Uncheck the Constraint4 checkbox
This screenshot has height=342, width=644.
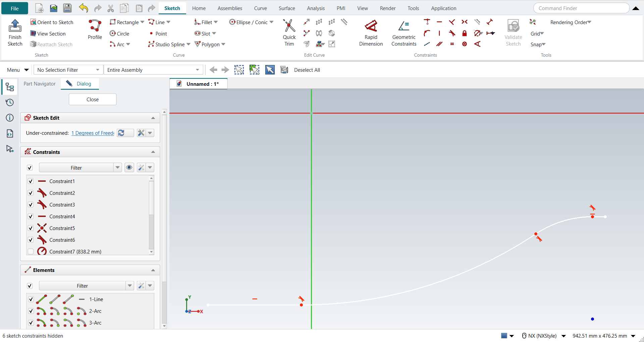click(31, 216)
